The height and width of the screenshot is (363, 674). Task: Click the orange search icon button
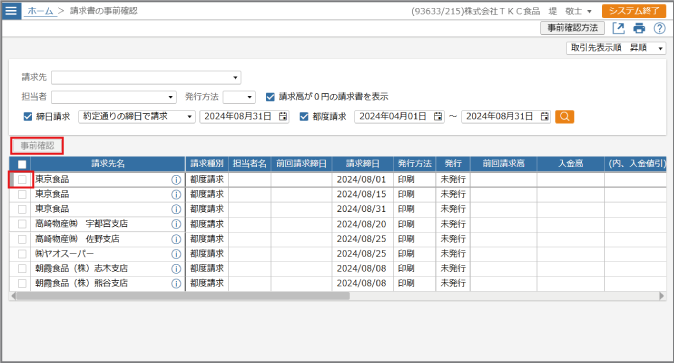564,117
